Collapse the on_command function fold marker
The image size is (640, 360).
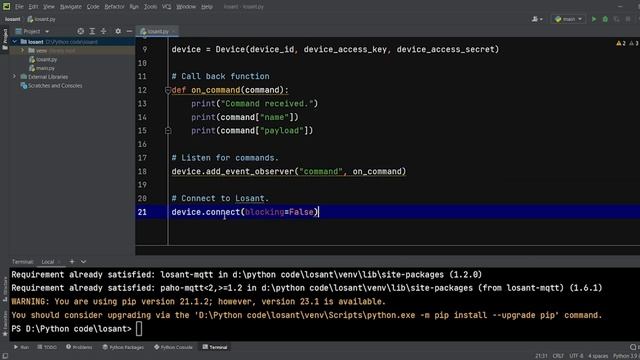(x=168, y=90)
